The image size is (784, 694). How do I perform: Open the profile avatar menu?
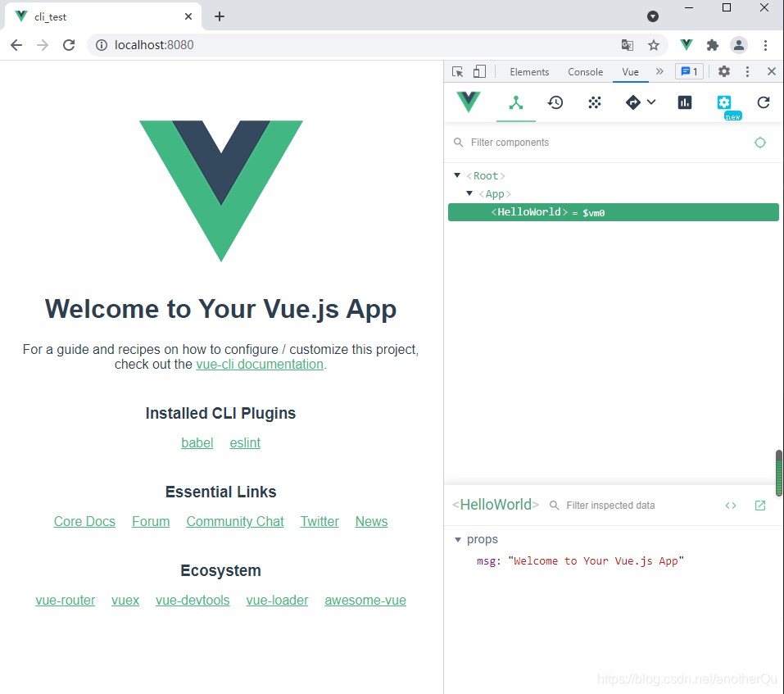click(x=738, y=45)
